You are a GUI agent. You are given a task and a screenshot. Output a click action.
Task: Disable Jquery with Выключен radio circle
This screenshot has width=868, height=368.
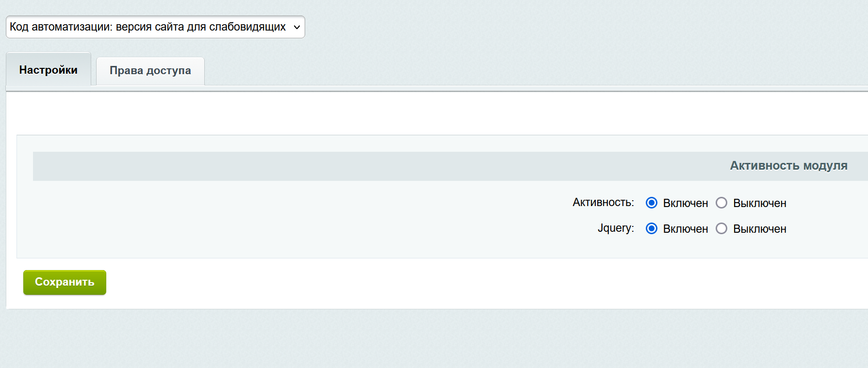[x=721, y=228]
